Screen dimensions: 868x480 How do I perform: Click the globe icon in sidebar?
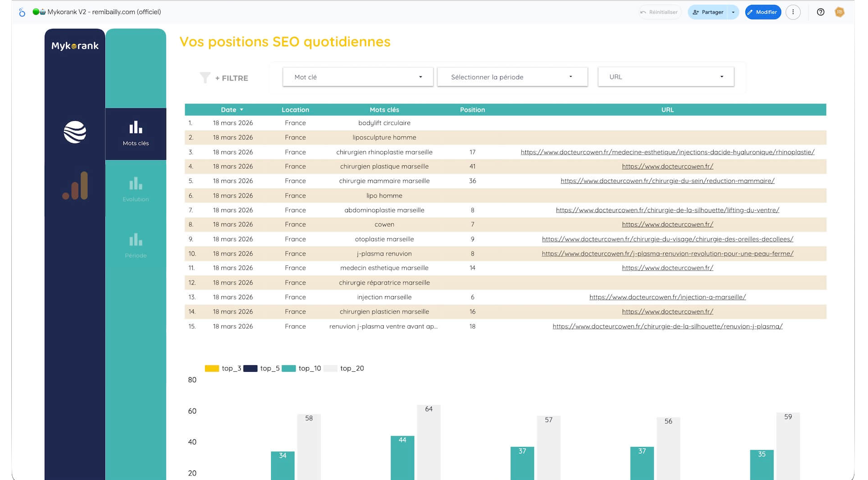pyautogui.click(x=75, y=132)
